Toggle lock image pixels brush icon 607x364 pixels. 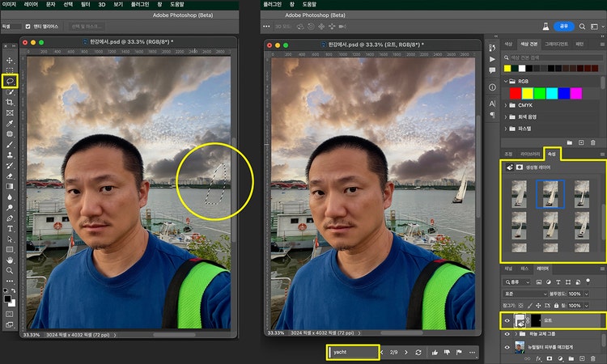tap(529, 306)
